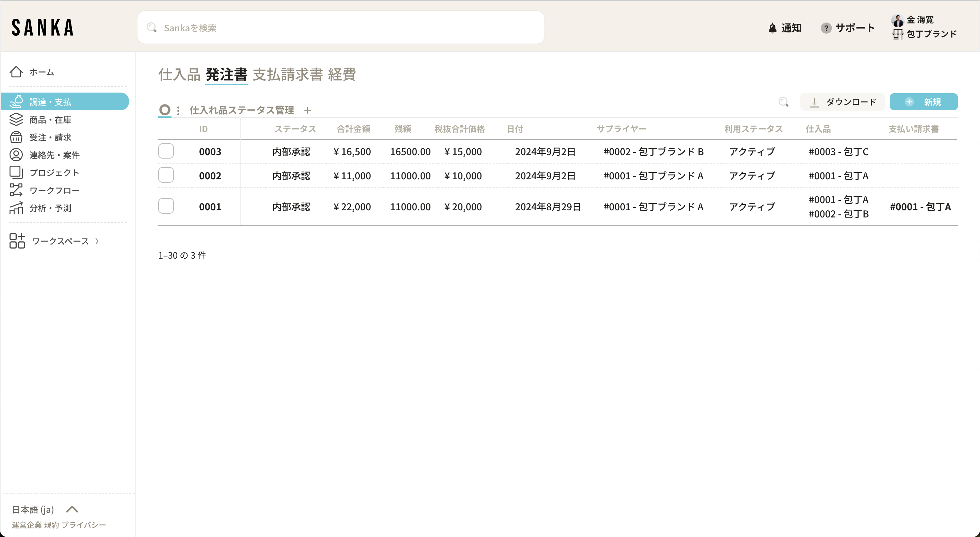The image size is (980, 537).
Task: Open ワークフロー flow icon
Action: (x=16, y=190)
